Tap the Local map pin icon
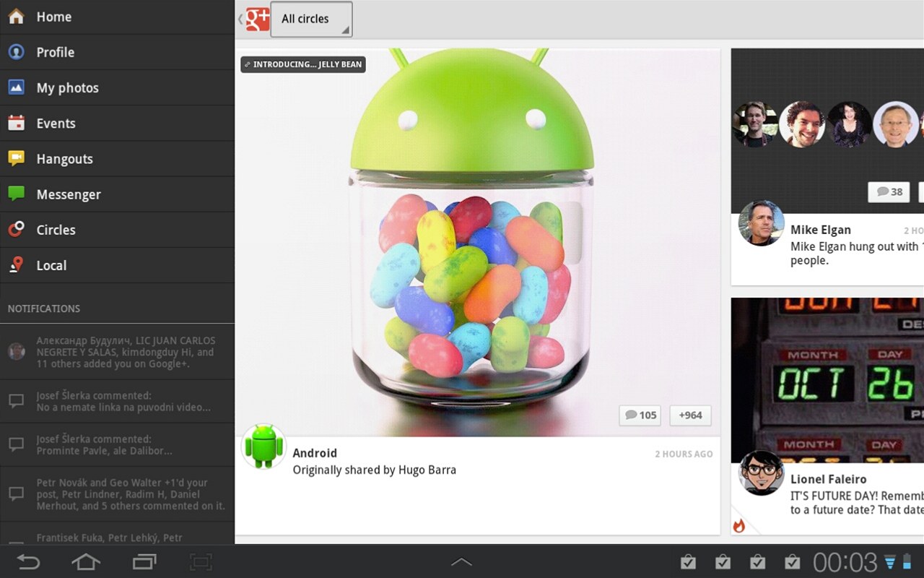Viewport: 924px width, 578px height. [17, 265]
